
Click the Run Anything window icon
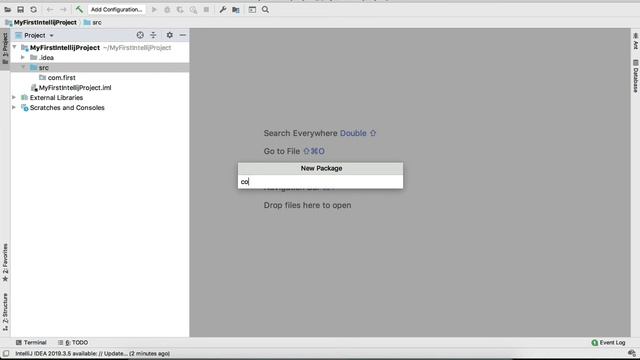(252, 9)
